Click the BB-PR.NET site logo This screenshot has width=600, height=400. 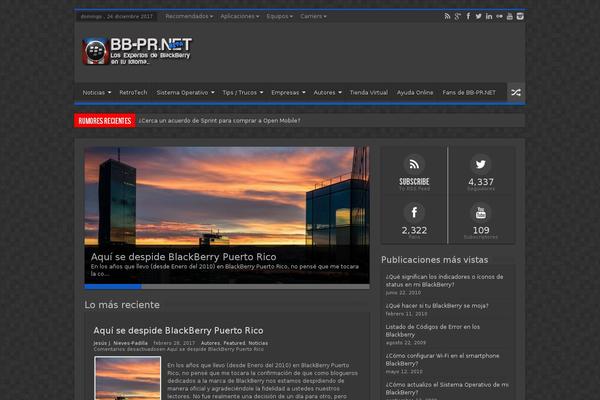(x=137, y=51)
